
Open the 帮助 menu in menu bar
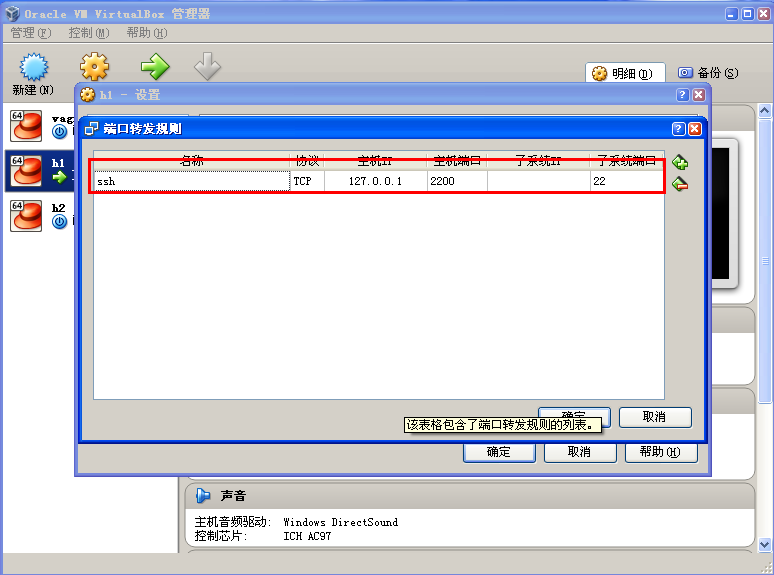click(146, 33)
